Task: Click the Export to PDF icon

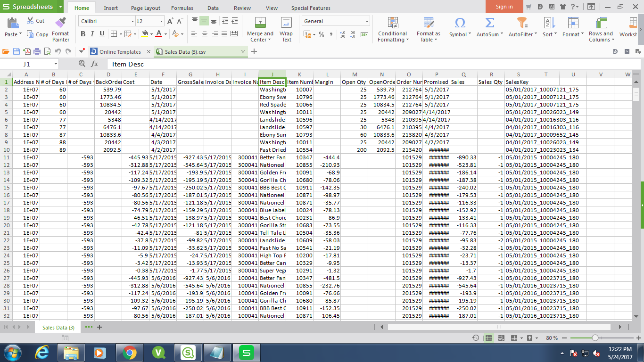Action: [26, 51]
